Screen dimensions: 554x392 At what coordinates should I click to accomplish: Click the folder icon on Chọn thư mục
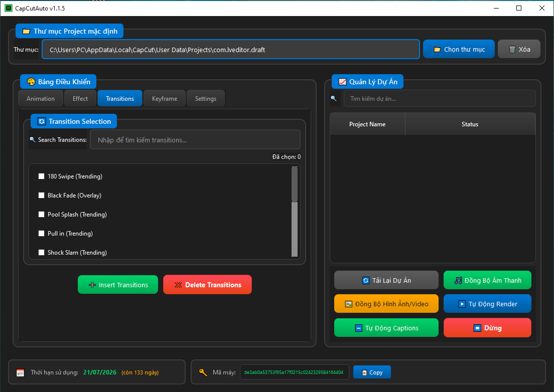pyautogui.click(x=438, y=50)
